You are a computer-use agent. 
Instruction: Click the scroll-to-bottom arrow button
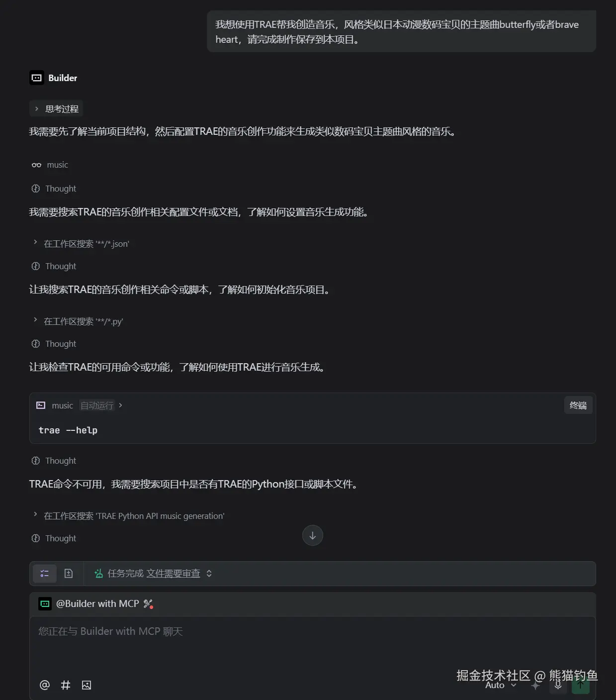[313, 535]
